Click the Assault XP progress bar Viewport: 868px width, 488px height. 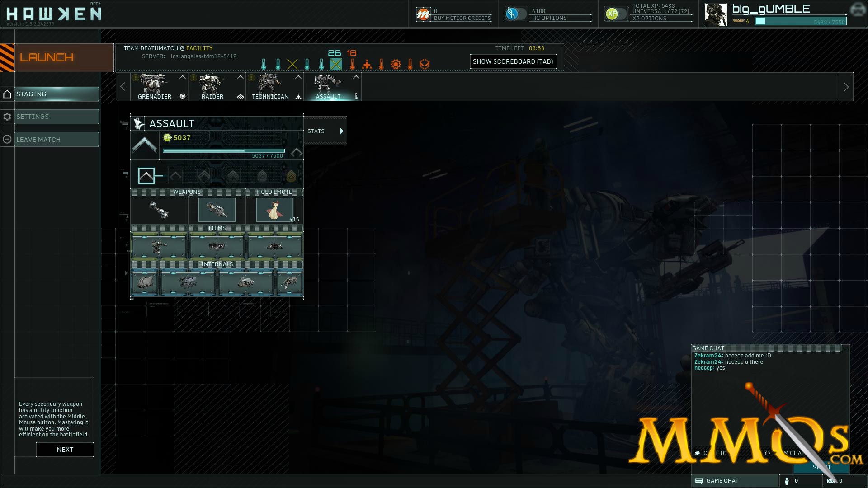(x=224, y=151)
